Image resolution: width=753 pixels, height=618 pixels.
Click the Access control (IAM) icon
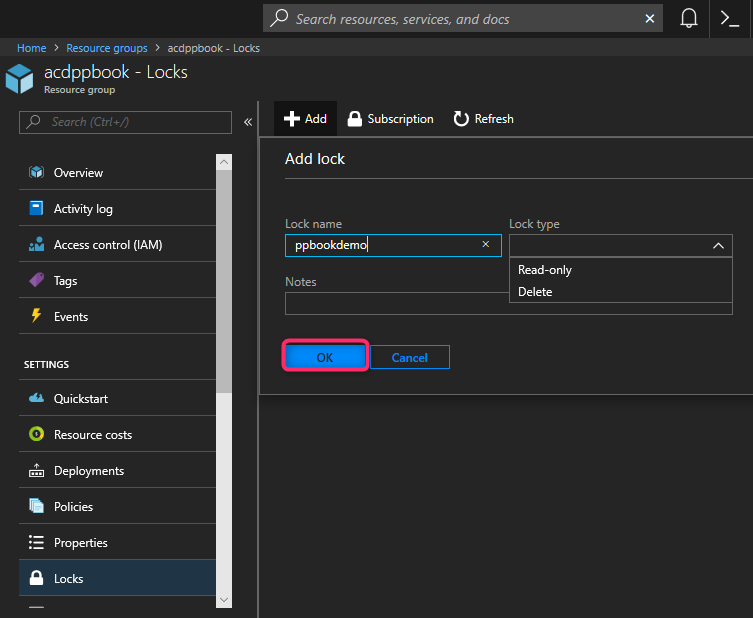click(x=37, y=245)
